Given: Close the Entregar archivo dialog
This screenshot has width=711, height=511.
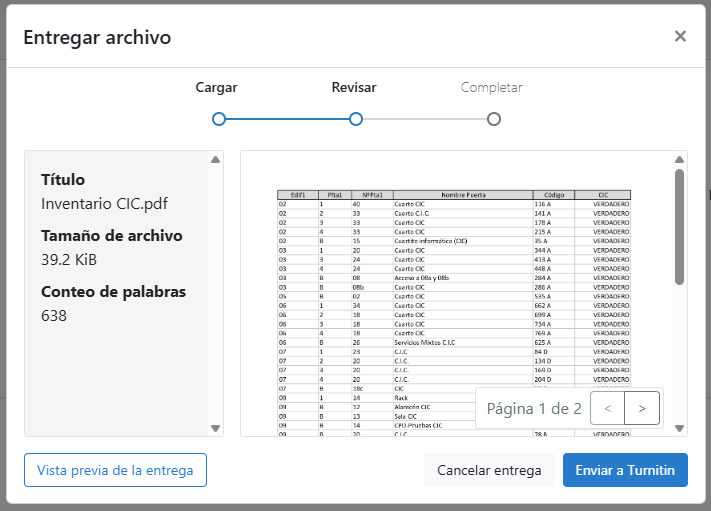Looking at the screenshot, I should point(680,37).
